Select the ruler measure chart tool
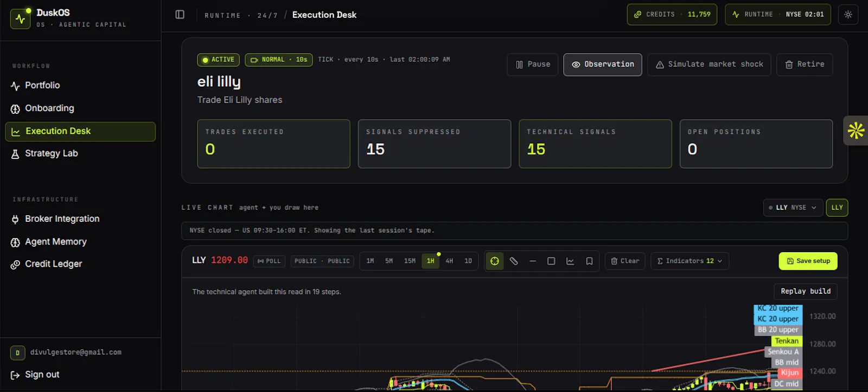The width and height of the screenshot is (868, 392). pyautogui.click(x=514, y=261)
